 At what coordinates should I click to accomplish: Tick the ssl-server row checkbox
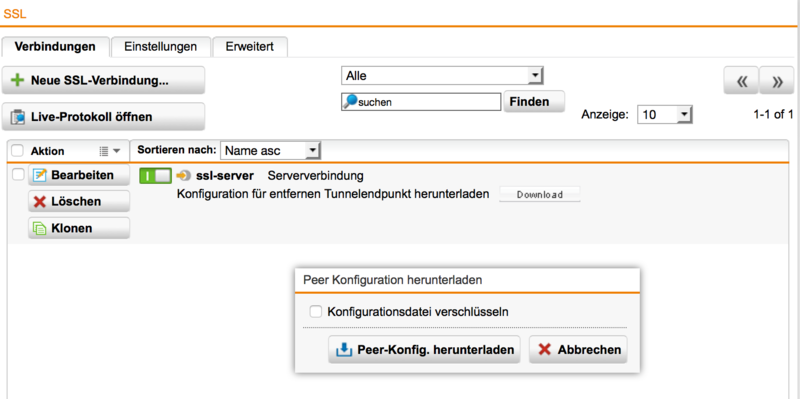click(17, 175)
